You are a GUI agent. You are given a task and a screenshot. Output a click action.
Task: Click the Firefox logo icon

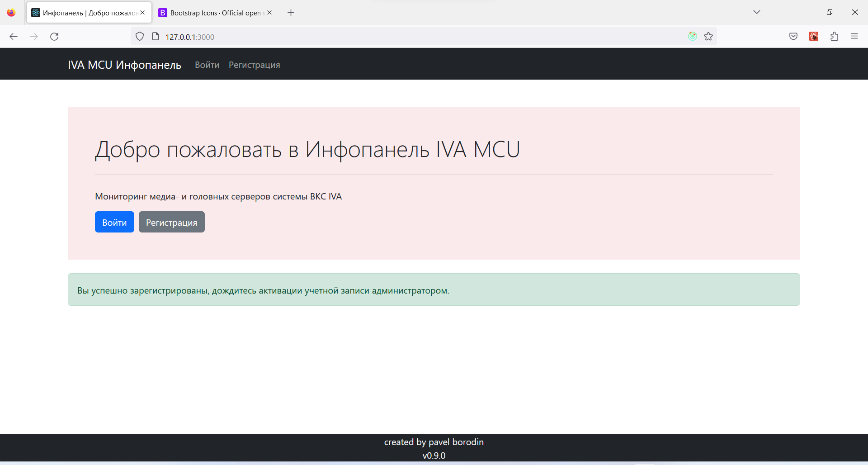pos(11,13)
